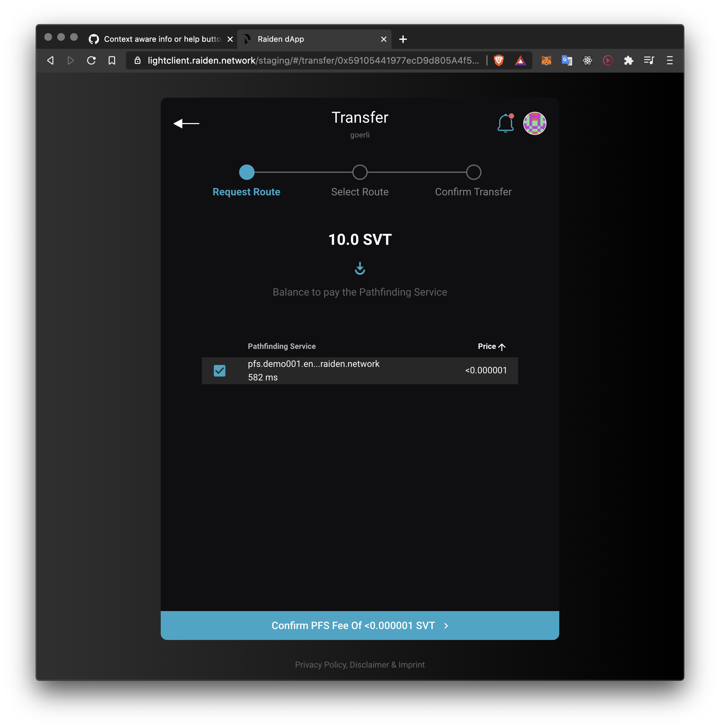Open the extensions puzzle-piece menu
The width and height of the screenshot is (720, 728).
click(628, 60)
